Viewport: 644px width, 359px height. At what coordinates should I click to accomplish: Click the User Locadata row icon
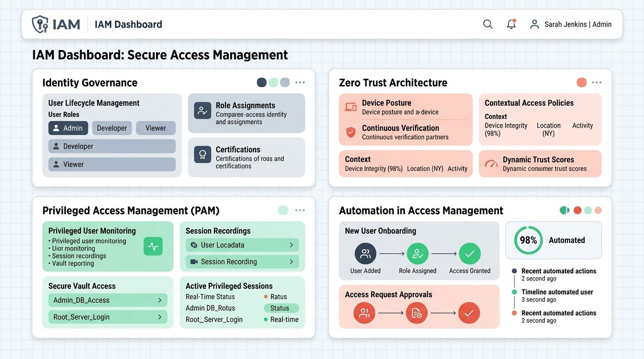pyautogui.click(x=194, y=245)
